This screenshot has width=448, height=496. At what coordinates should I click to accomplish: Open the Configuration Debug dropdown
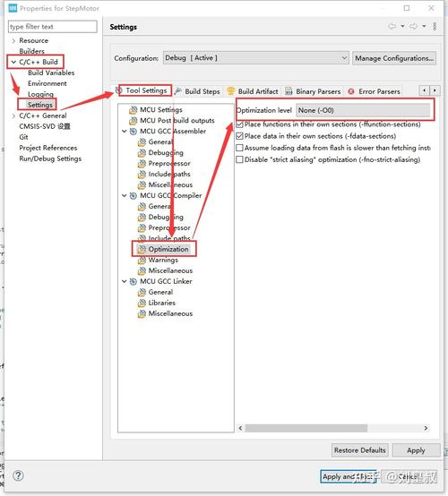tap(256, 58)
